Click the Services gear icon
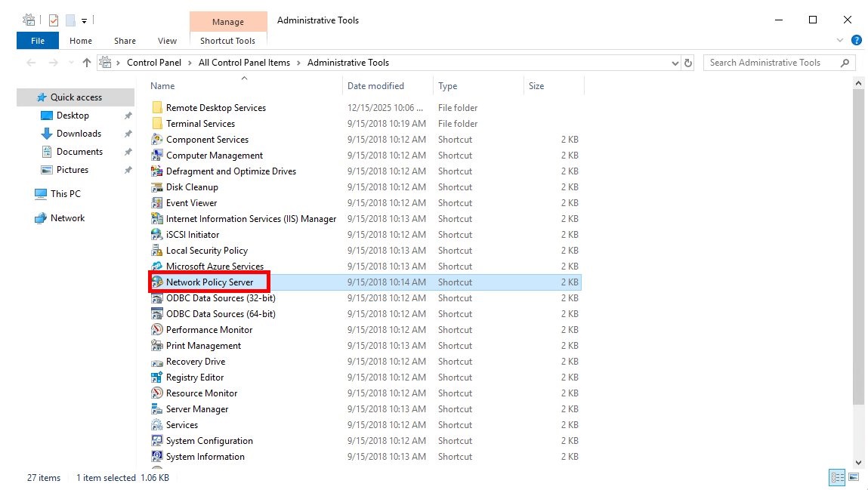Viewport: 868px width, 490px height. [157, 425]
